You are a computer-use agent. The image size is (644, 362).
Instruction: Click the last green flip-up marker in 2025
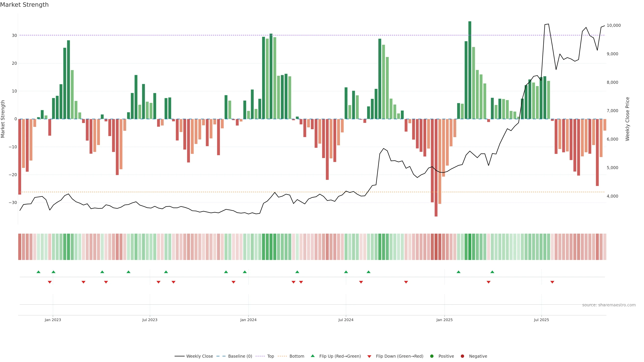pos(492,272)
